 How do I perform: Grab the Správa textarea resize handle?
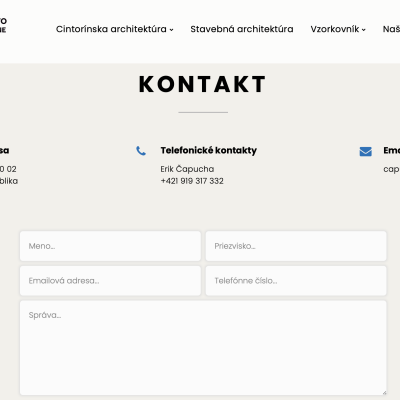point(384,392)
